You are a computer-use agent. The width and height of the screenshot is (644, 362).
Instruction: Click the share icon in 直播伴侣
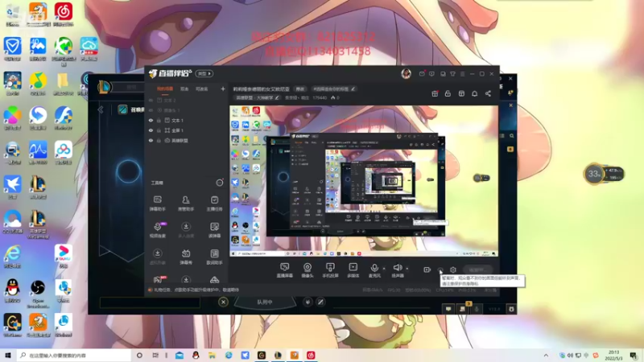point(488,93)
